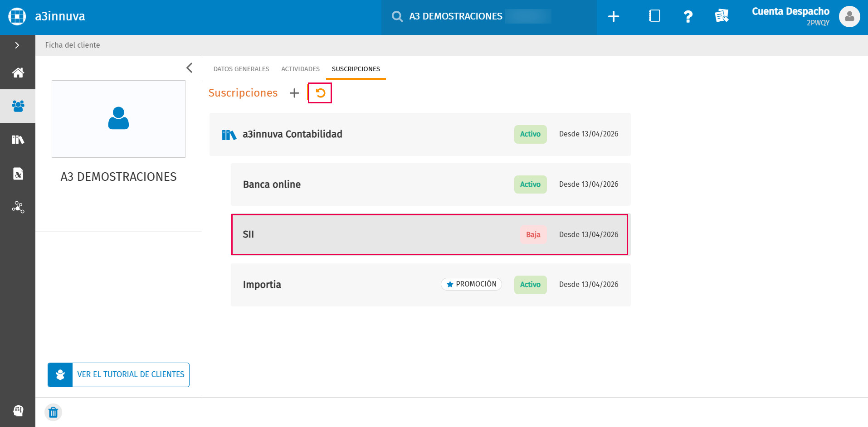Add a new subscription with plus

[294, 93]
